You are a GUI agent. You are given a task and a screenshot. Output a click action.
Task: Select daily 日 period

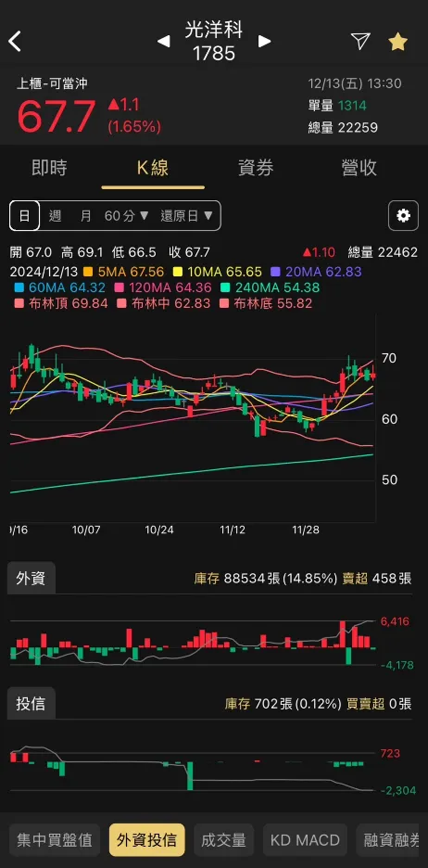(x=24, y=215)
